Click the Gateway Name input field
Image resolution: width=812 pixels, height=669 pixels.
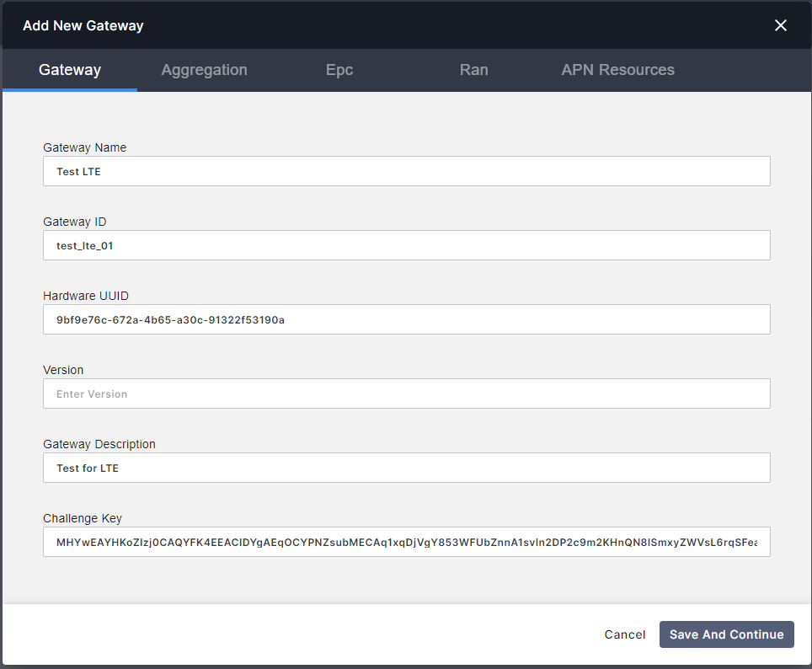407,171
